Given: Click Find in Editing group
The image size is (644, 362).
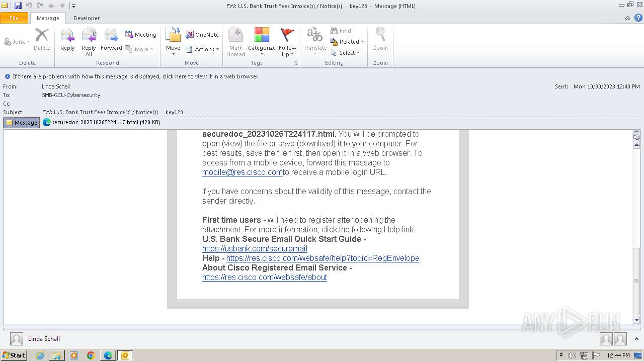Looking at the screenshot, I should pos(341,31).
